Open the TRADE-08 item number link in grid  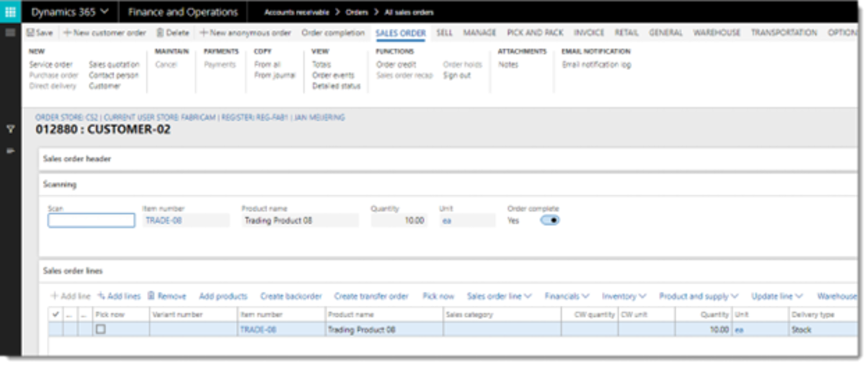point(258,330)
